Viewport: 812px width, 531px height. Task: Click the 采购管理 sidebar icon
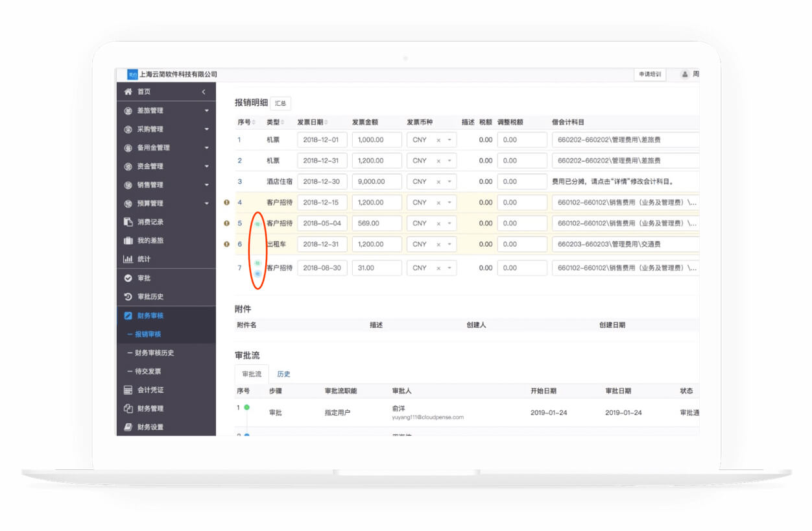click(x=128, y=129)
